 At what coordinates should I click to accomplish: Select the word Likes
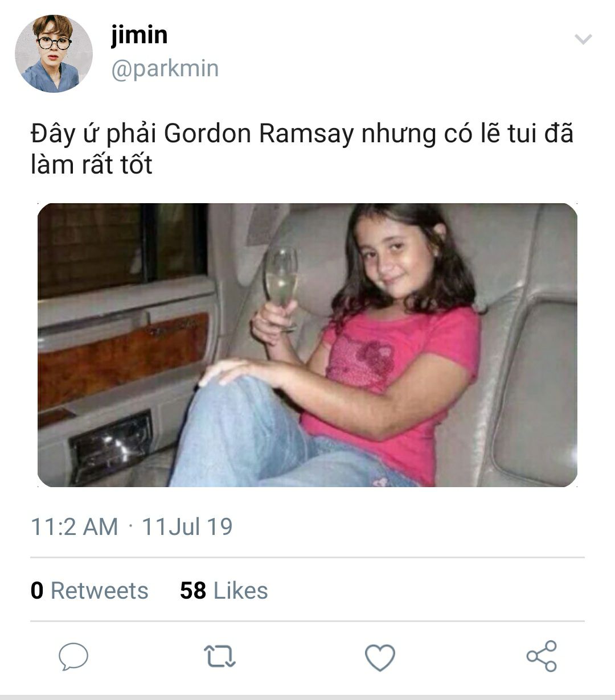(x=241, y=591)
